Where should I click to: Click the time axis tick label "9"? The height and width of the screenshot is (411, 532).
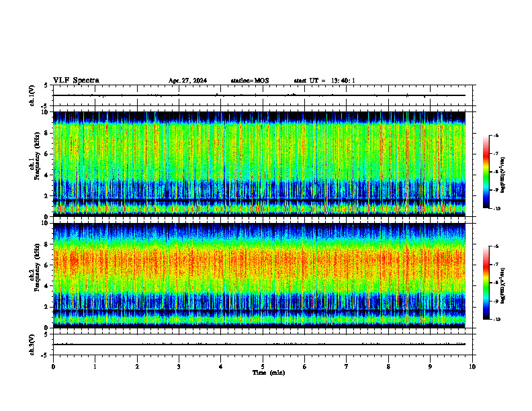pos(430,367)
